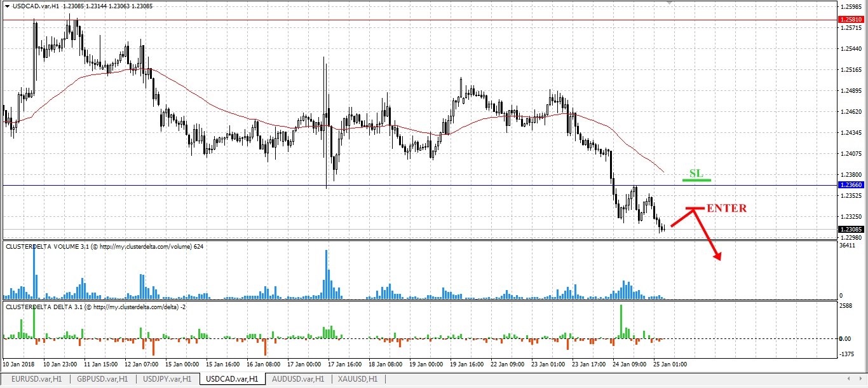Open the GBPUSD.var,H1 chart tab
The height and width of the screenshot is (388, 868).
(102, 378)
